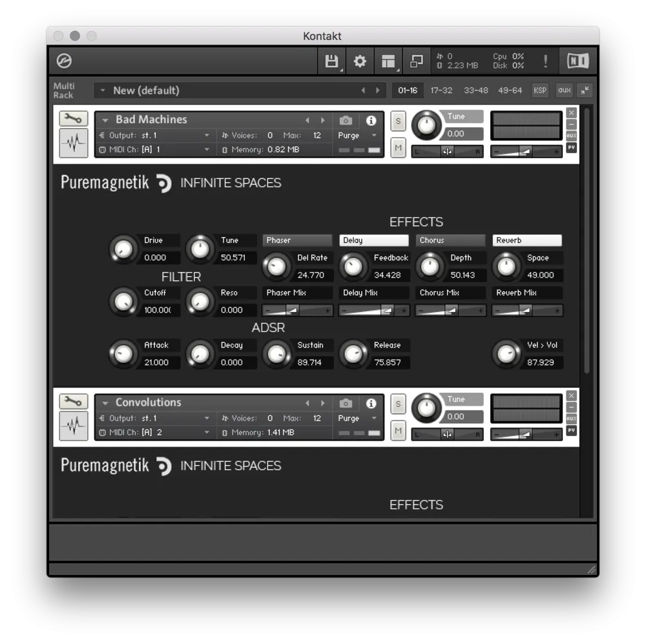The height and width of the screenshot is (644, 646).
Task: Toggle AUX sends for Convolutions
Action: pos(572,419)
